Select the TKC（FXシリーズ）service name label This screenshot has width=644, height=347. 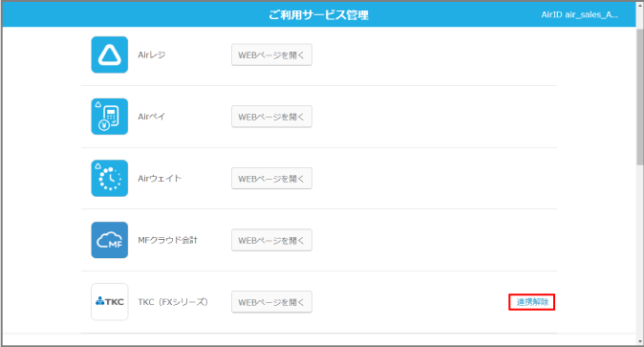173,302
